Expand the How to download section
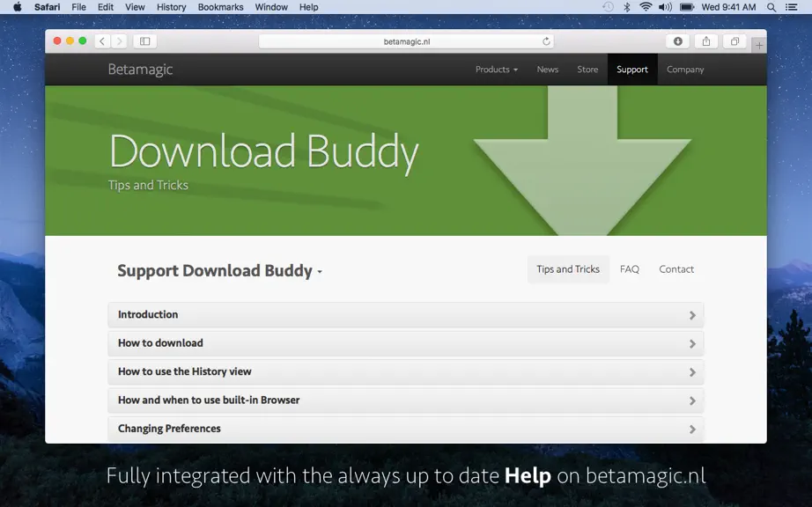This screenshot has width=812, height=507. pyautogui.click(x=405, y=343)
